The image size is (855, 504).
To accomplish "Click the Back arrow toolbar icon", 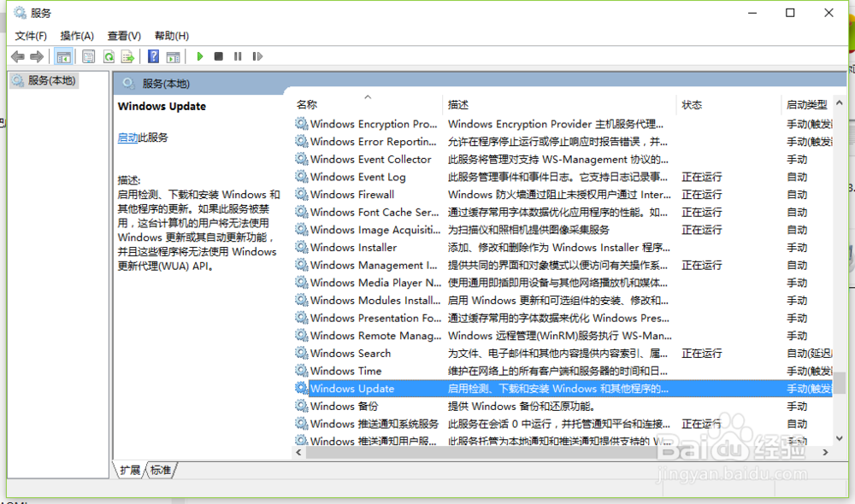I will [18, 56].
